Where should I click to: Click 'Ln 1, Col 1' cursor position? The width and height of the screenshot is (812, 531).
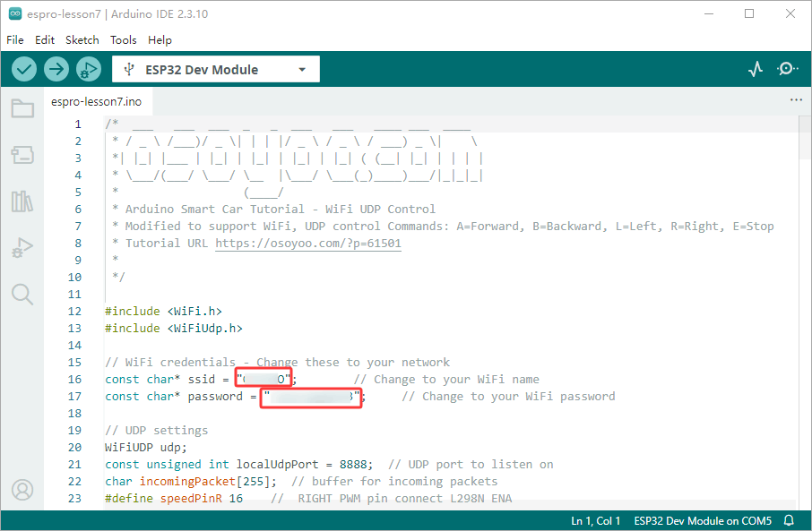pos(595,520)
